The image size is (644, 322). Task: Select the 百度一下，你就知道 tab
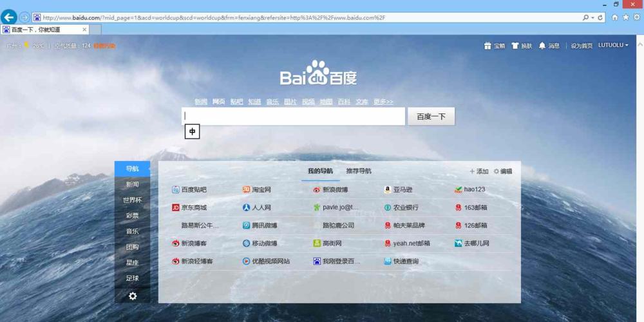(x=45, y=30)
